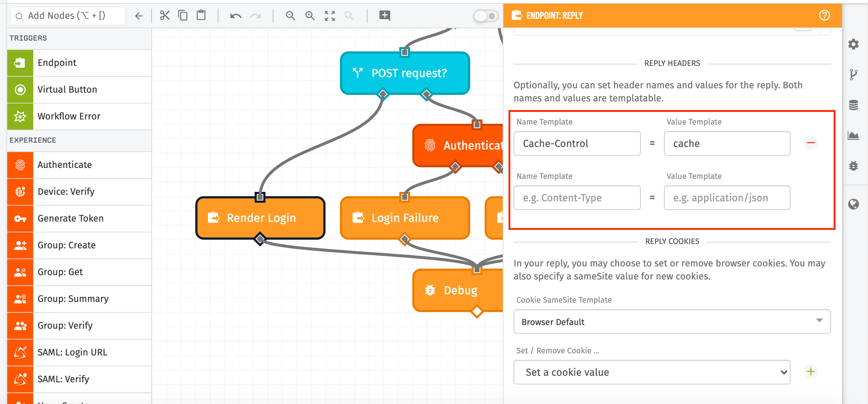Click the empty Content-Type name field
Image resolution: width=868 pixels, height=404 pixels.
577,198
